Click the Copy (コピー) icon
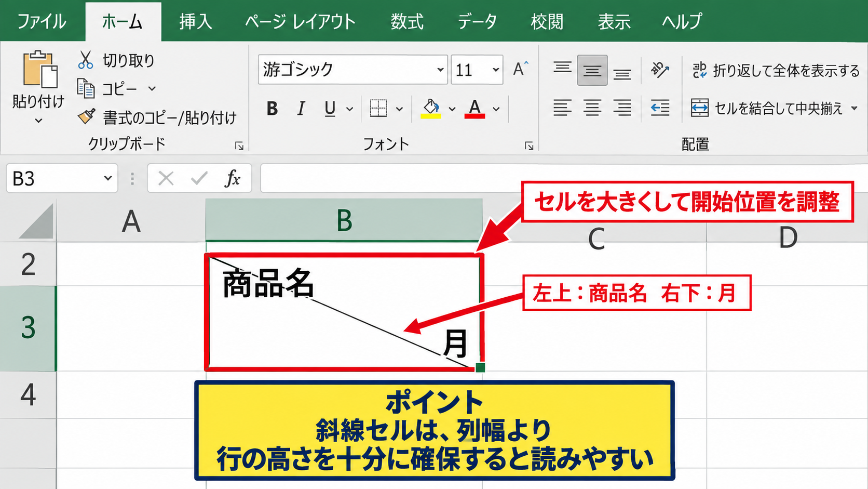The image size is (868, 489). (86, 89)
